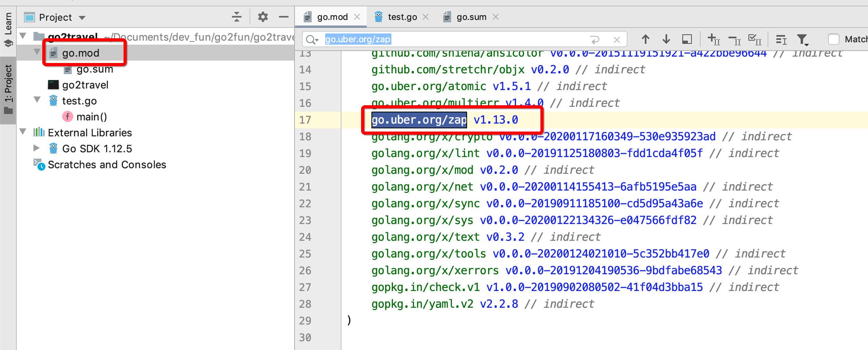Click the closing parenthesis on line 29
The height and width of the screenshot is (350, 868).
349,320
